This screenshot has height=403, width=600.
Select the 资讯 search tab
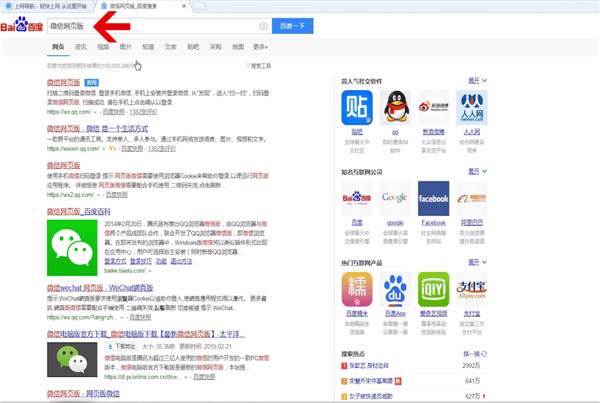81,47
